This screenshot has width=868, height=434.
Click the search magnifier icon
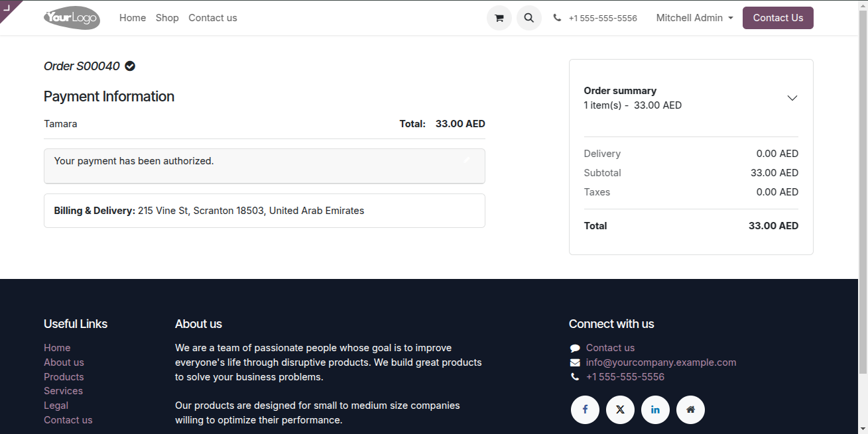coord(528,18)
